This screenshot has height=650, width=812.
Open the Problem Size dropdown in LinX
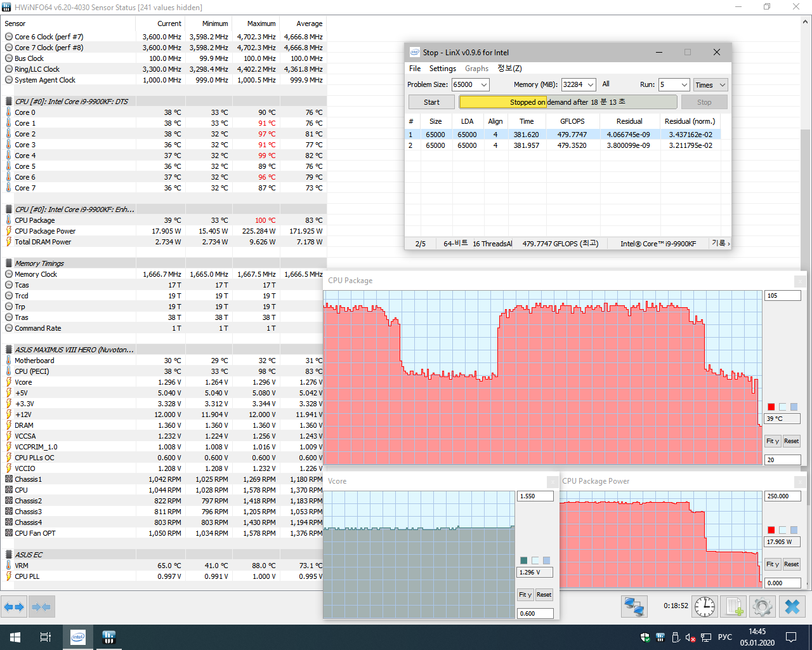click(x=484, y=84)
